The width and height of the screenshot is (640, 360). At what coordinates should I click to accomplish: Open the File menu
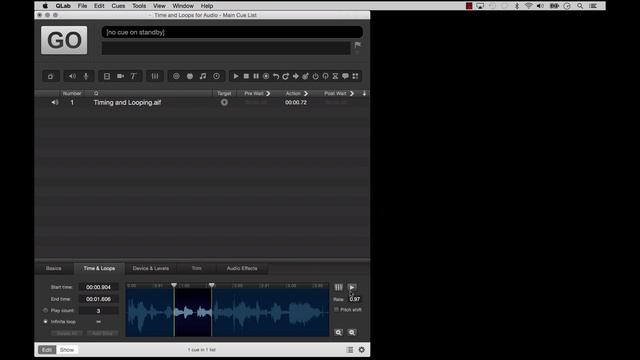pos(82,6)
